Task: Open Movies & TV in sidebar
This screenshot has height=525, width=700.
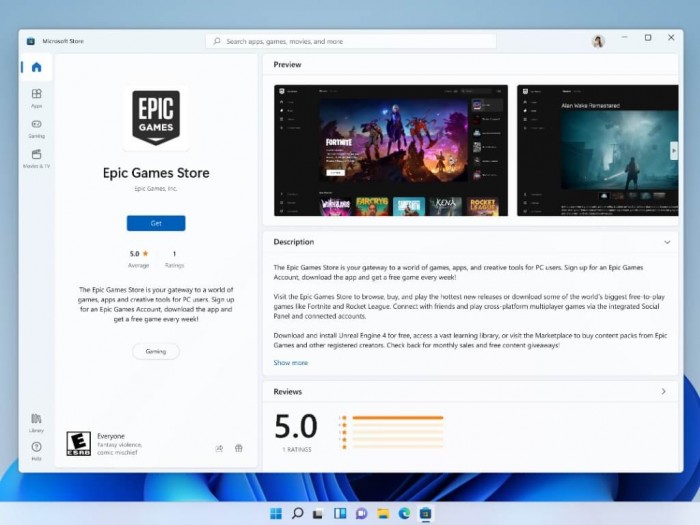Action: pyautogui.click(x=36, y=158)
